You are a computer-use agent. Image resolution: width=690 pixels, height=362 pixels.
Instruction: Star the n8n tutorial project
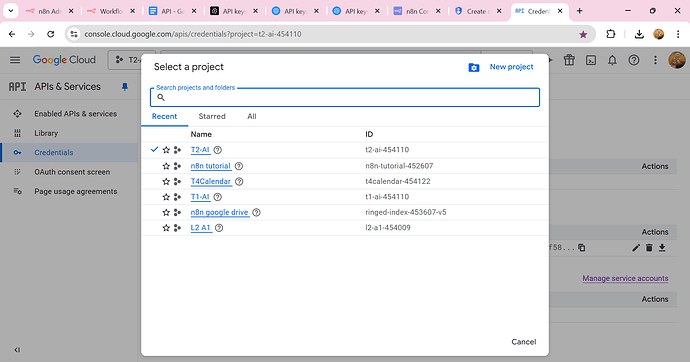point(166,166)
